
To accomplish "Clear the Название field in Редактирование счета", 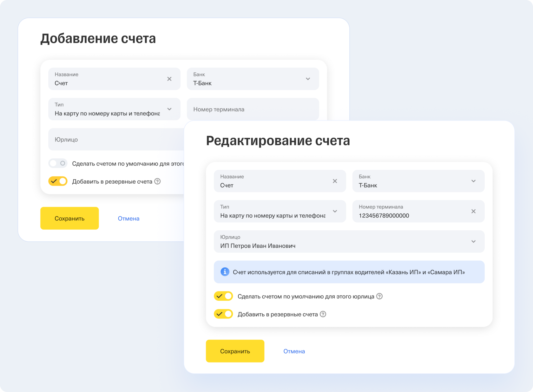I will click(x=335, y=181).
